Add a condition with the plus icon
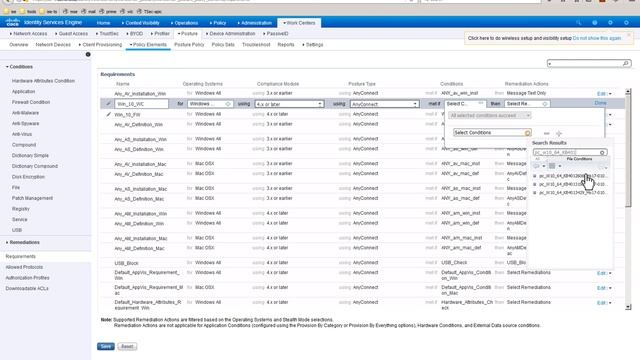This screenshot has width=640, height=360. 559,133
